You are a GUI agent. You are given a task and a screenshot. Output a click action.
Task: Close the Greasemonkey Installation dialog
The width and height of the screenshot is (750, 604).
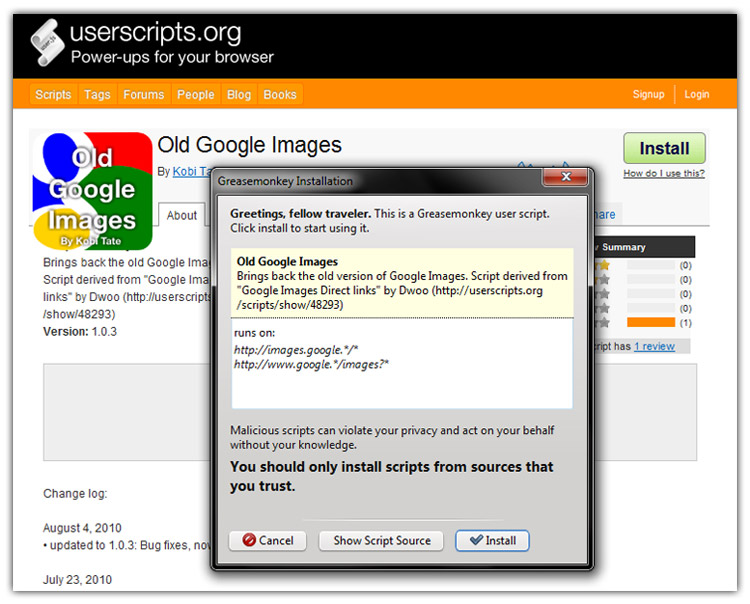[565, 176]
